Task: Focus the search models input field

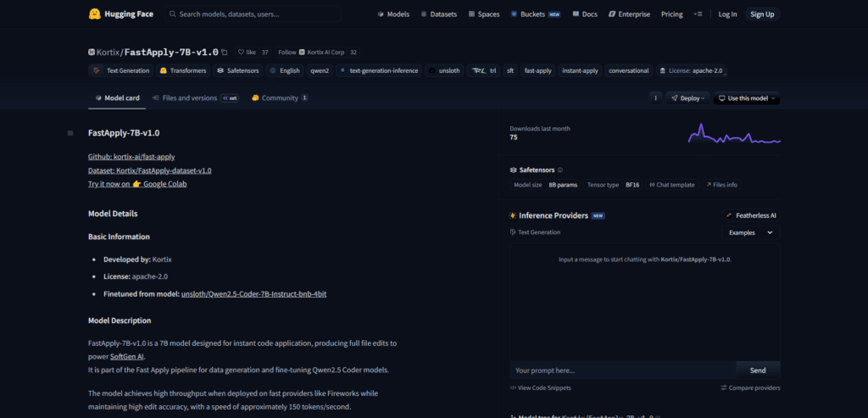Action: pyautogui.click(x=253, y=14)
